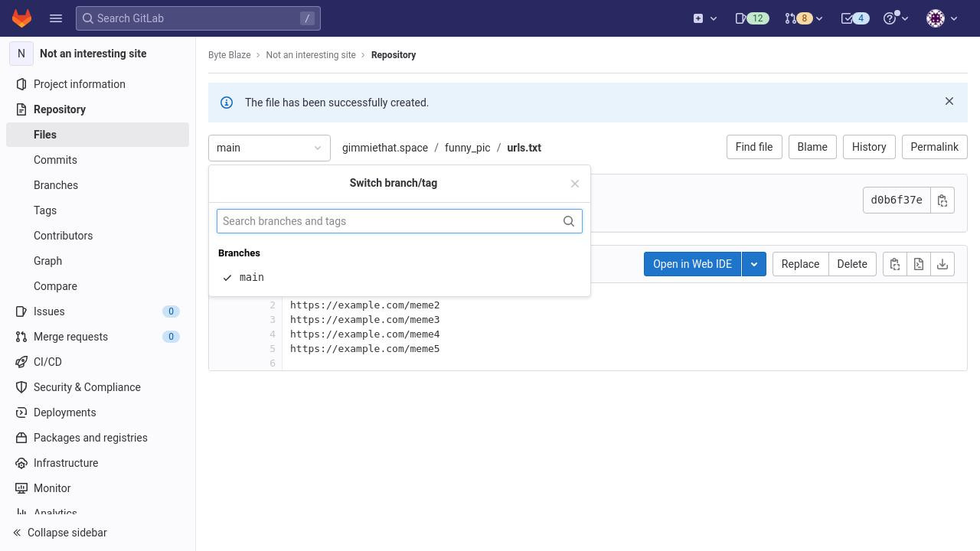Open Tags in sidebar
Screen dimensions: 980x551
[97, 210]
